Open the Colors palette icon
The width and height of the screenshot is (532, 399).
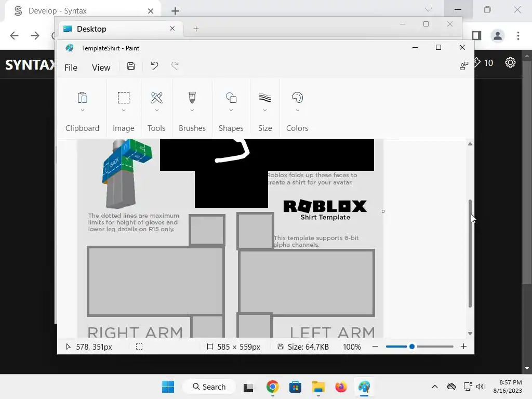[297, 98]
